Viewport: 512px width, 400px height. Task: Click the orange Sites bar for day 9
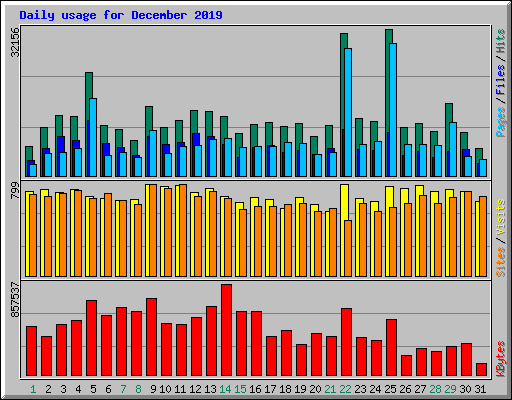[x=153, y=230]
